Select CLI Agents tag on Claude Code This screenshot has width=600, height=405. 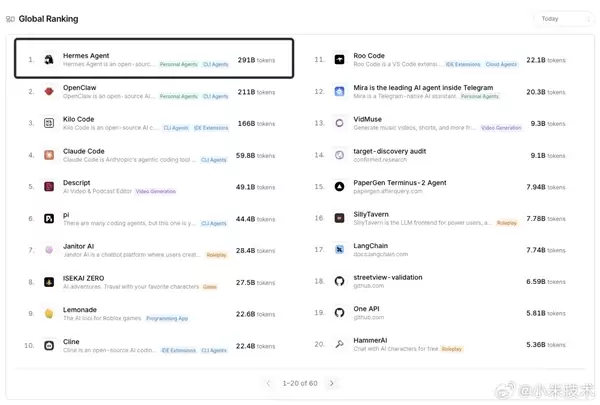tap(214, 160)
